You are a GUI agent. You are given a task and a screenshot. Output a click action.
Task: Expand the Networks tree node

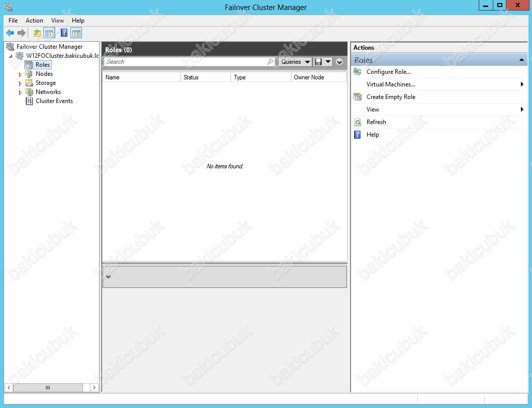click(20, 92)
